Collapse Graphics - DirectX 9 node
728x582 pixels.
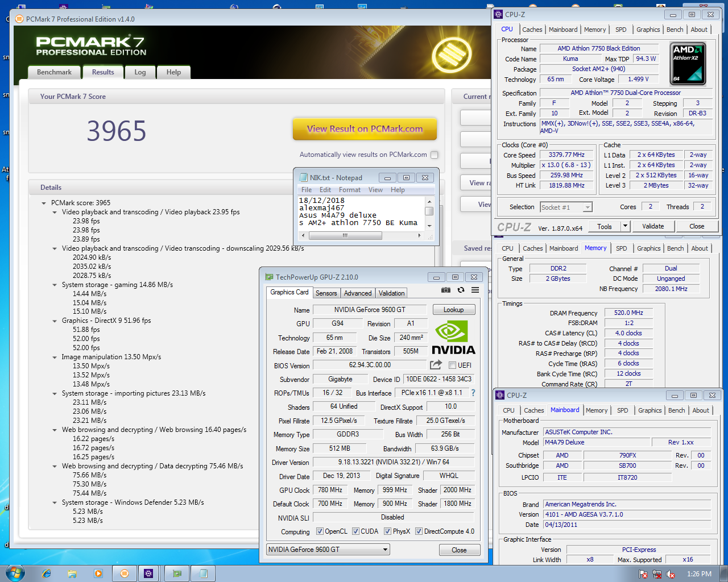tap(55, 321)
